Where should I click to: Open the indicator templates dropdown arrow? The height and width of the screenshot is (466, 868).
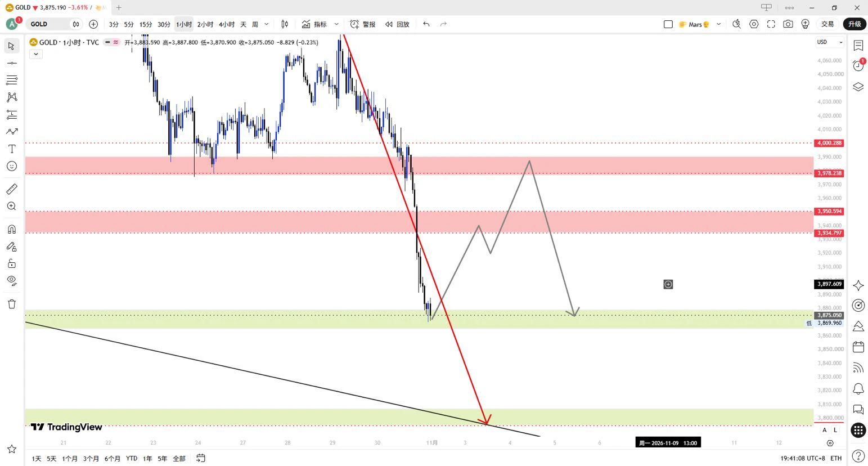point(336,24)
